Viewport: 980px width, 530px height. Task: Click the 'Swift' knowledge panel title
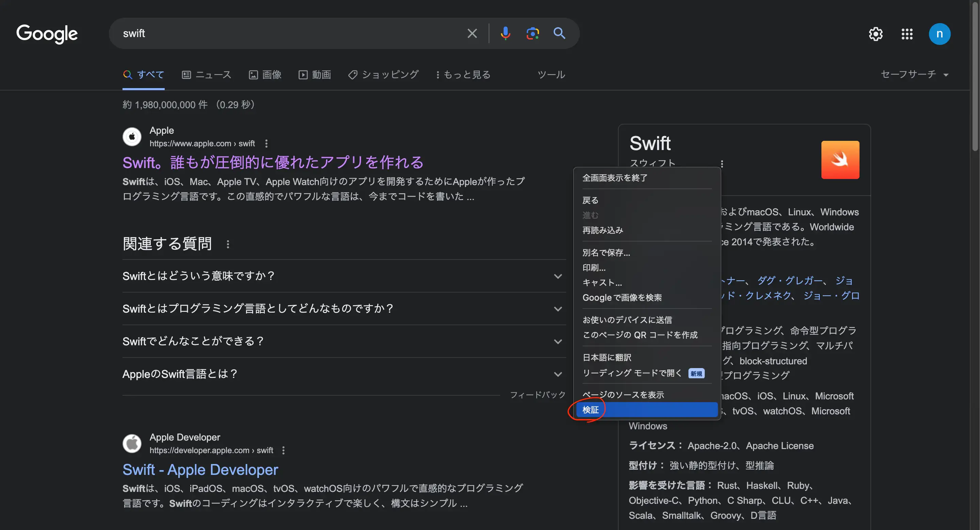(x=650, y=144)
